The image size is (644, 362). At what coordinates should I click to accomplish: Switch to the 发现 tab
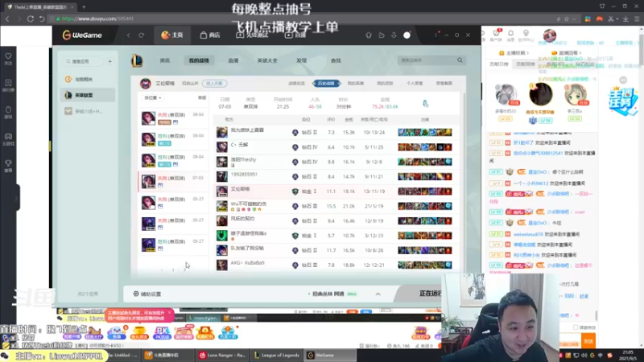pyautogui.click(x=301, y=60)
